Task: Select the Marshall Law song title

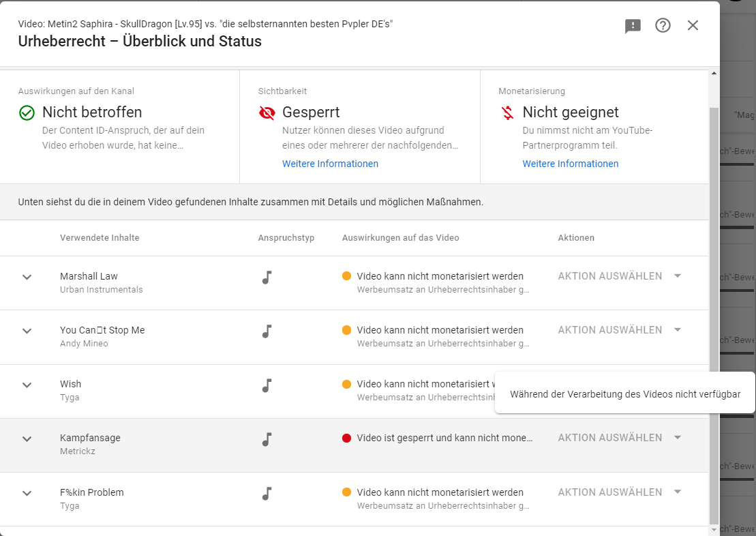Action: pos(89,276)
